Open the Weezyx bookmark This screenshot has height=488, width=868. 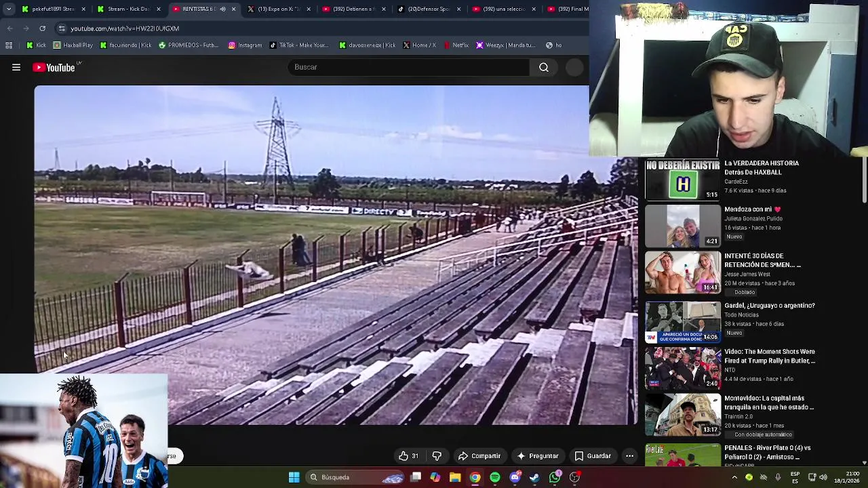pos(506,45)
